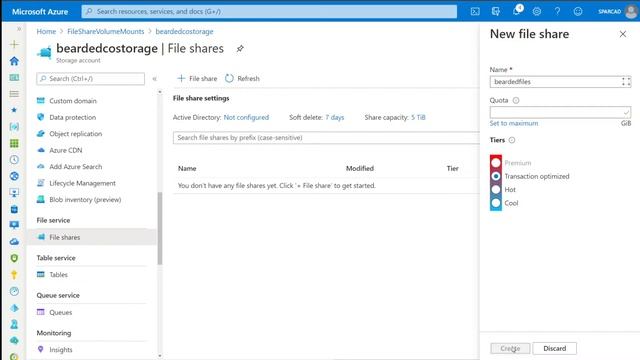This screenshot has height=360, width=640.
Task: Click Quota info icon
Action: tap(516, 100)
